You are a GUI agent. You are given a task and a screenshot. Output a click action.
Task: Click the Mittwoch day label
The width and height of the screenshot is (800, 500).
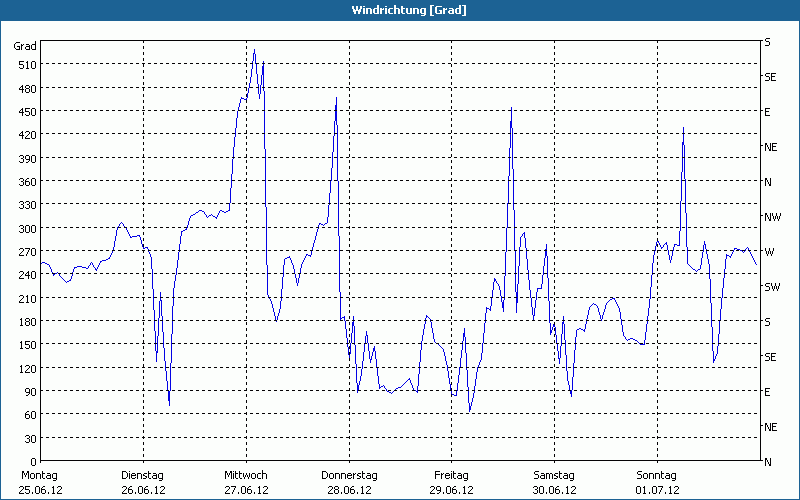[x=246, y=476]
